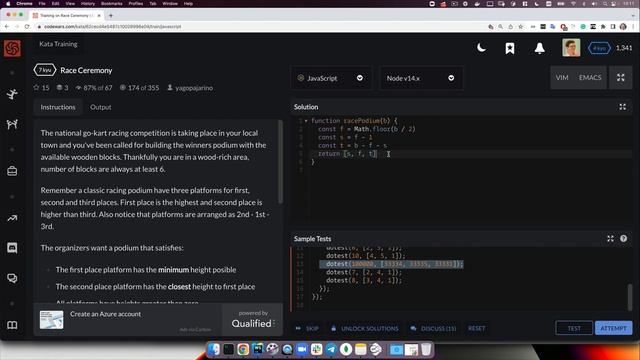640x360 pixels.
Task: Click the bookmark icon in header
Action: coord(510,48)
